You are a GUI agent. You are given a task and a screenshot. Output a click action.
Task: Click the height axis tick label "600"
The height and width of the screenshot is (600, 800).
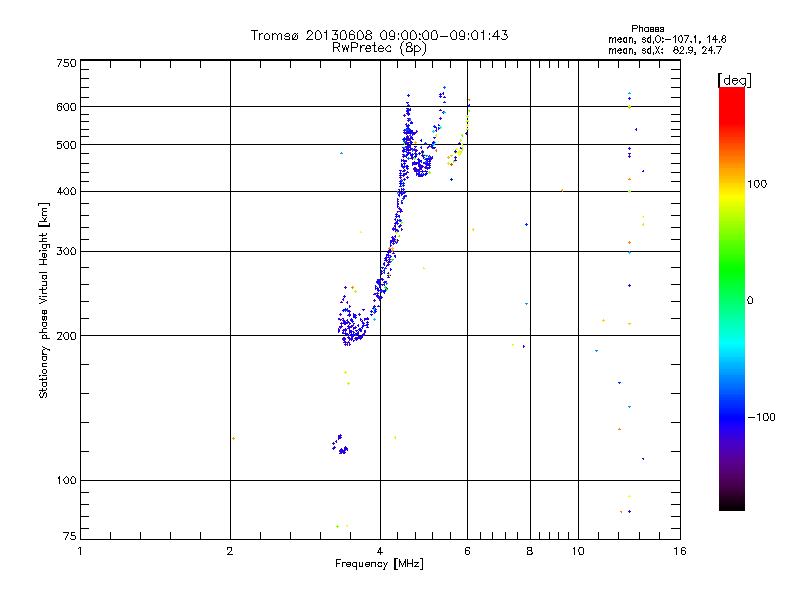pos(66,107)
